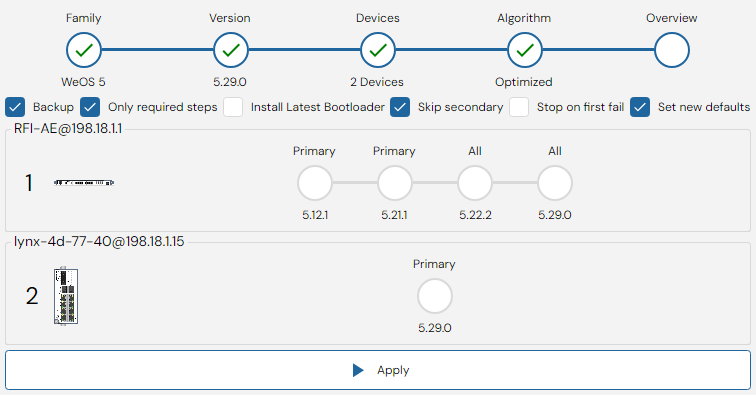The image size is (756, 395).
Task: Uncheck Set new defaults checkbox
Action: pos(640,107)
